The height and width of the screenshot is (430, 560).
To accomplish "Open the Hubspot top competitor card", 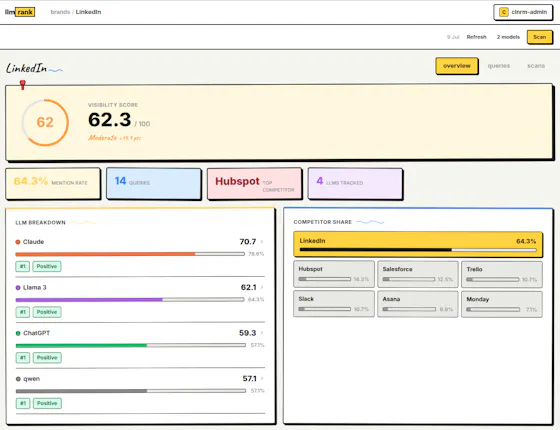I will point(254,183).
